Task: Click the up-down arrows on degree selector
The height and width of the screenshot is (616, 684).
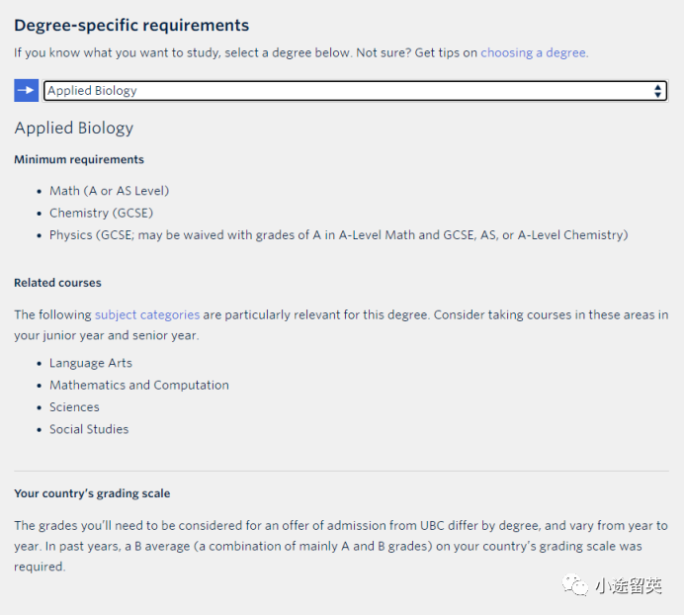Action: 658,91
